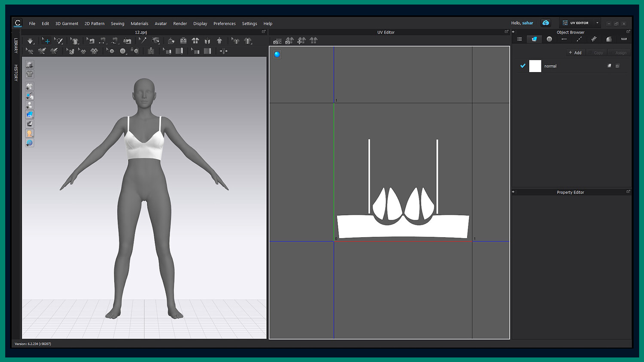
Task: Select the Zipper tool
Action: pyautogui.click(x=151, y=51)
